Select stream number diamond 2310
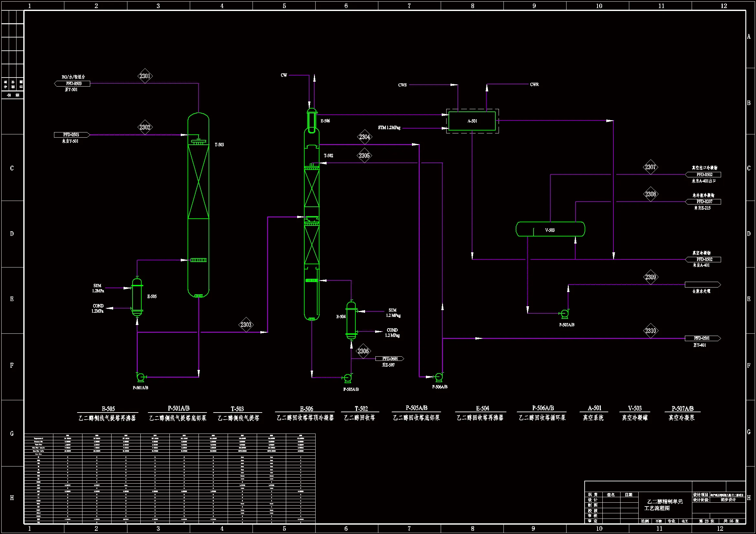Viewport: 756px width, 534px height. click(x=650, y=331)
